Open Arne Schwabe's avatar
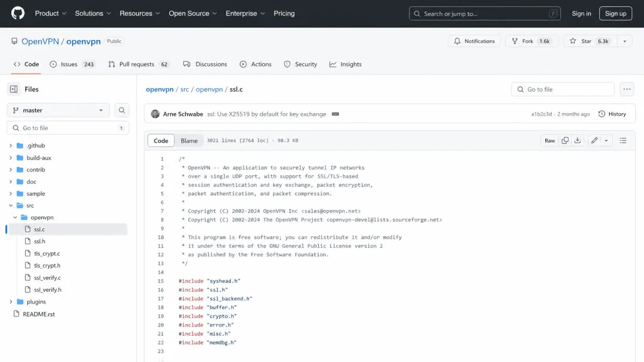This screenshot has height=362, width=644. tap(155, 114)
